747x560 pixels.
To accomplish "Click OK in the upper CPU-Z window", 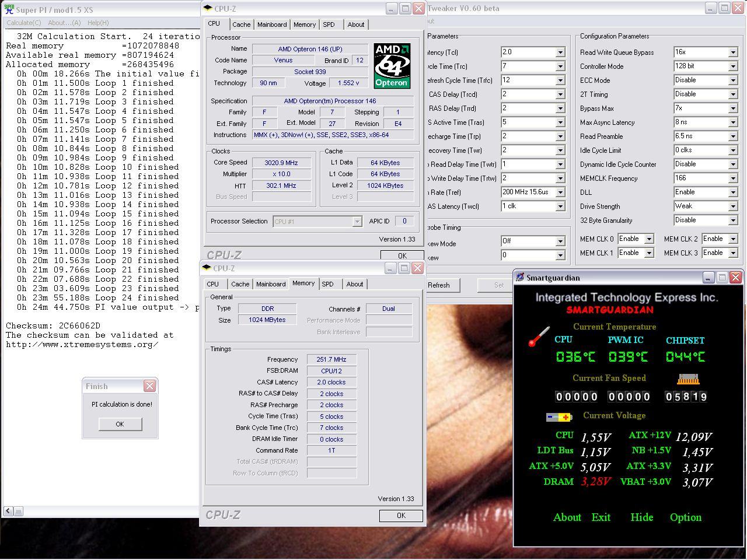I will (x=402, y=256).
